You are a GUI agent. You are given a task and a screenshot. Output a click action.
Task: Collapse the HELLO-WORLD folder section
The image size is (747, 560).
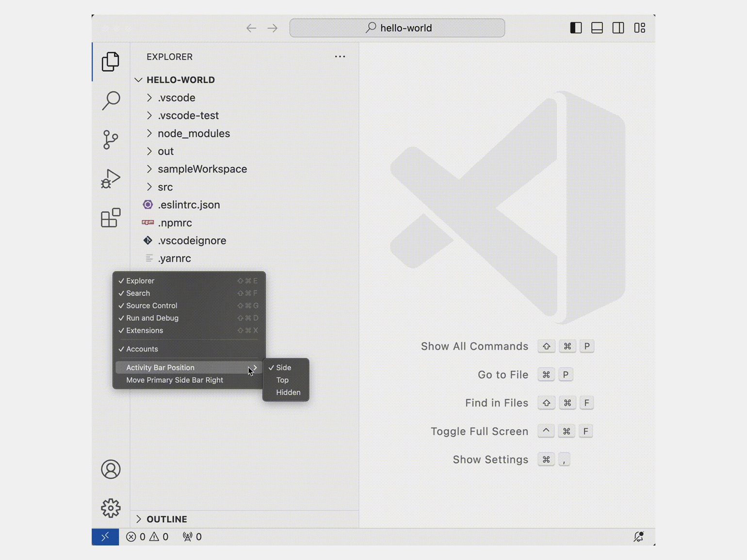(244, 80)
